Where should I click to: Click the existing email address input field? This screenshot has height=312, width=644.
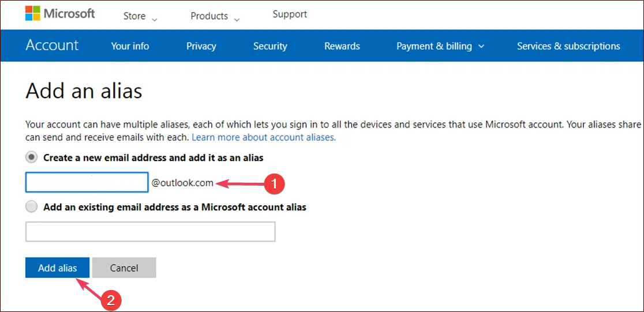[x=150, y=232]
